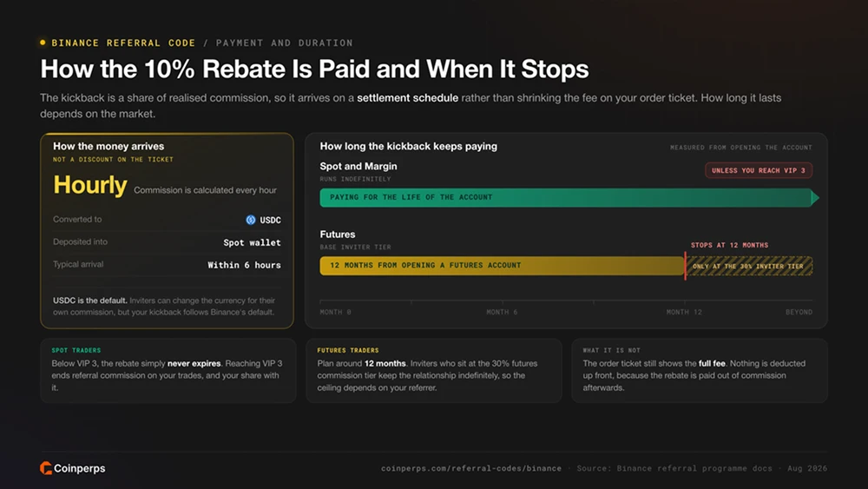Screen dimensions: 868x489
Task: Click the green 'PAYING FOR THE LIFE OF THE ACCOUNT' bar
Action: pyautogui.click(x=566, y=198)
